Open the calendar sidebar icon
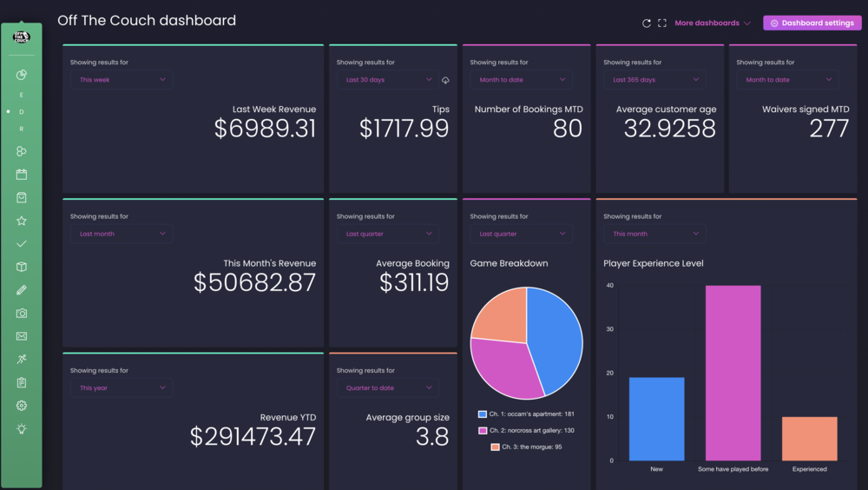The height and width of the screenshot is (490, 868). [x=22, y=175]
